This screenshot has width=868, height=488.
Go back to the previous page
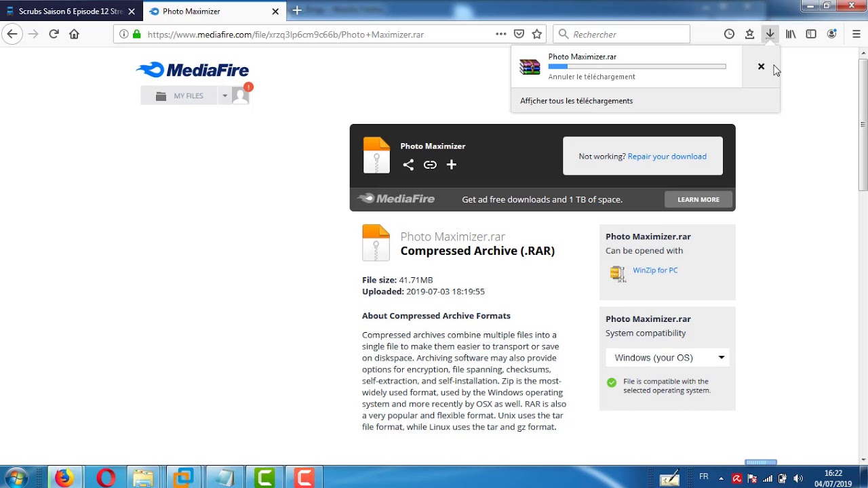point(12,34)
